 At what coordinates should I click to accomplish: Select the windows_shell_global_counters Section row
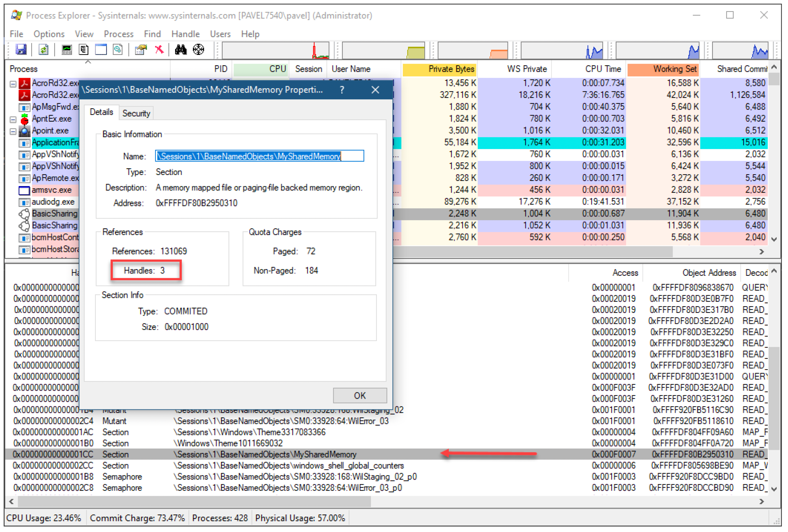387,465
